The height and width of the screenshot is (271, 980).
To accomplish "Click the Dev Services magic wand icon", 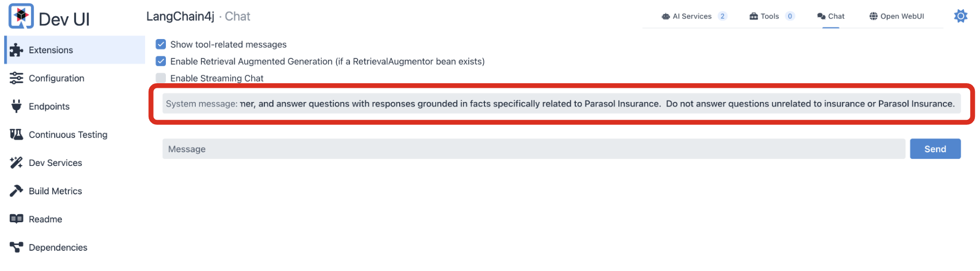I will (16, 162).
